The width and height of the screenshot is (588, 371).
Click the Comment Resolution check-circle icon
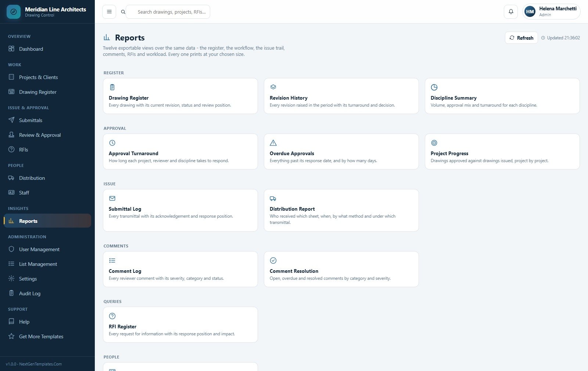273,260
